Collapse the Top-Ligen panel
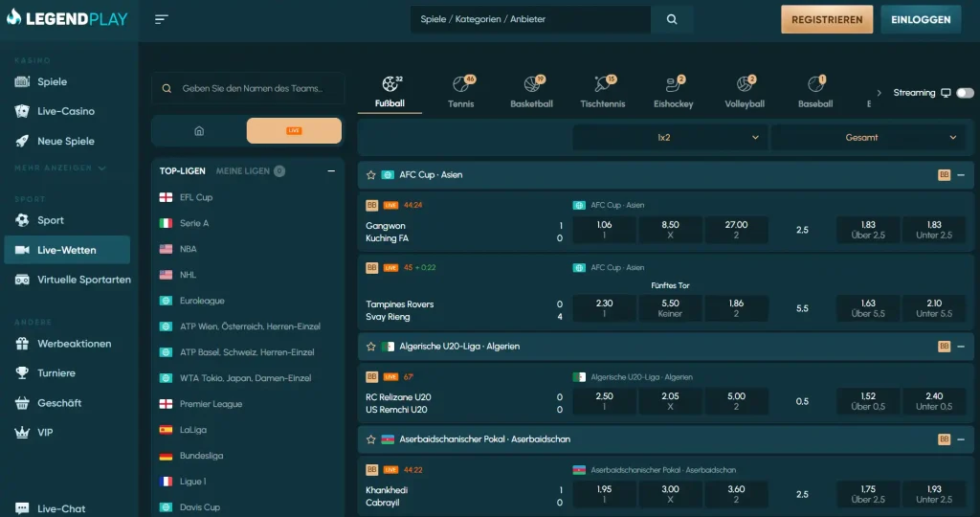 pyautogui.click(x=331, y=170)
